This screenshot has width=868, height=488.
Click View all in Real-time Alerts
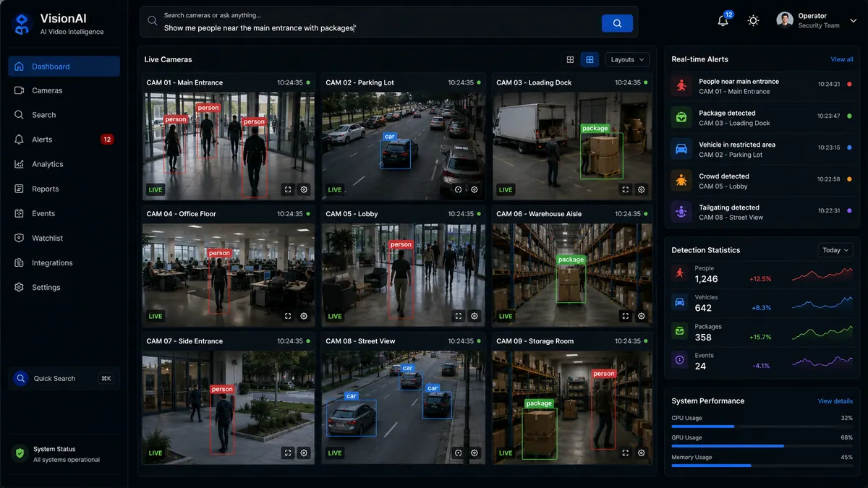(x=841, y=59)
